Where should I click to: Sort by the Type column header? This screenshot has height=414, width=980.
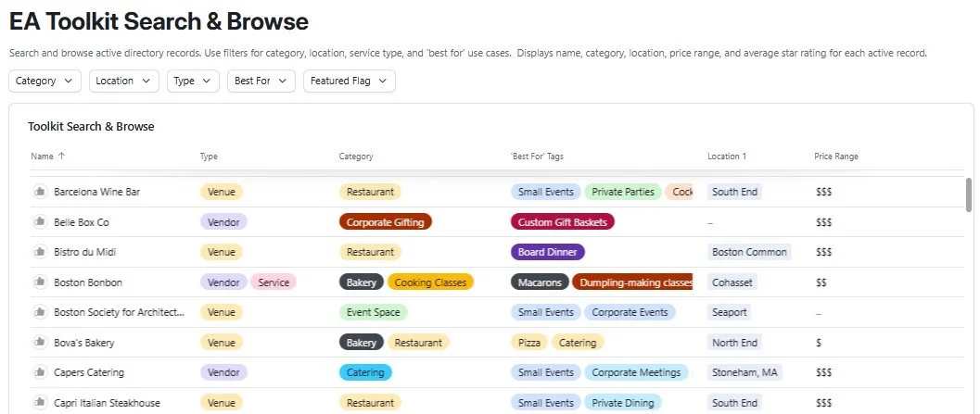tap(209, 157)
